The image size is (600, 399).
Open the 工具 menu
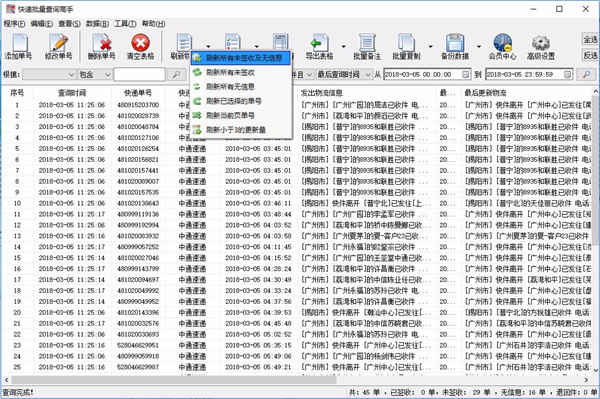coord(125,24)
